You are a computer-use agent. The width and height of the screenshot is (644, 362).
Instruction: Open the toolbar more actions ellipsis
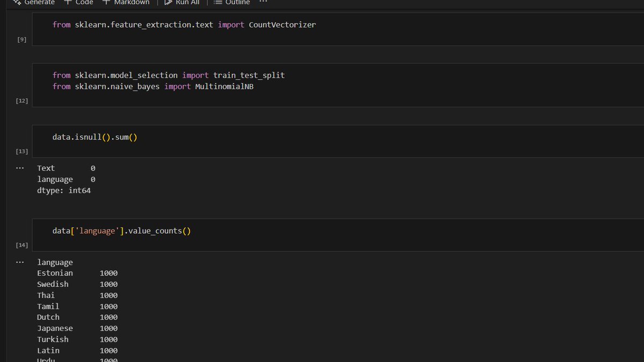pyautogui.click(x=263, y=2)
